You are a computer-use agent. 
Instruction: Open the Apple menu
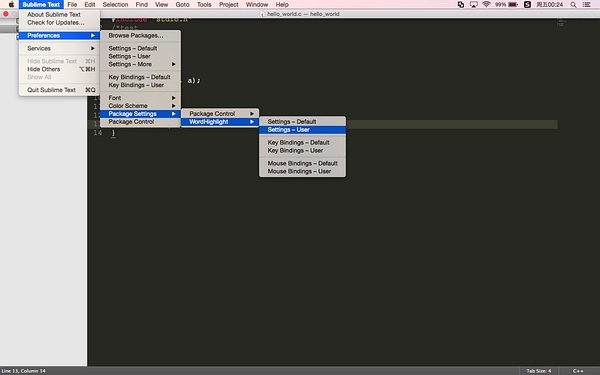point(11,5)
